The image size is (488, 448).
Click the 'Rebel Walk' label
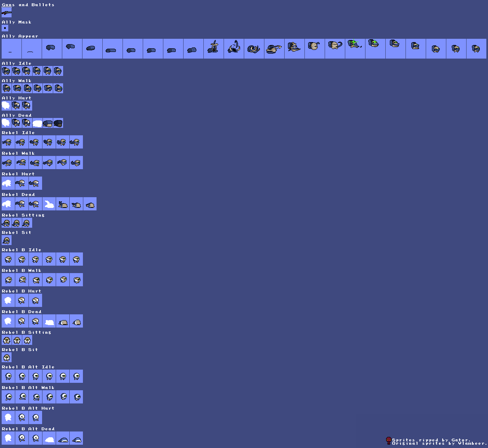pyautogui.click(x=18, y=153)
